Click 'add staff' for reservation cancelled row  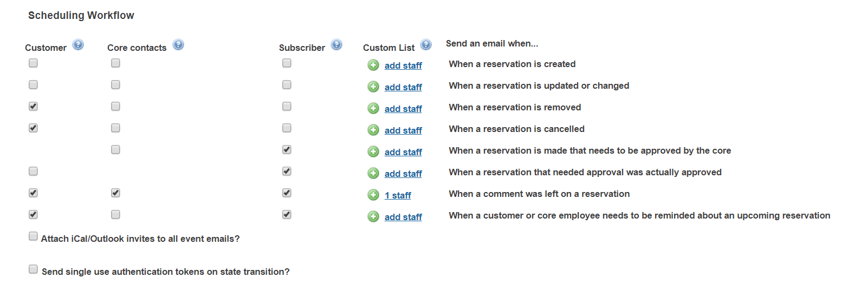[x=403, y=130]
